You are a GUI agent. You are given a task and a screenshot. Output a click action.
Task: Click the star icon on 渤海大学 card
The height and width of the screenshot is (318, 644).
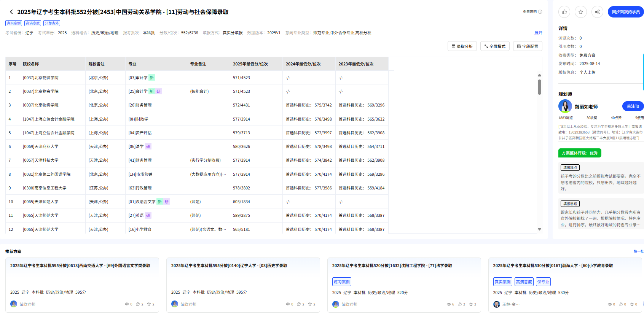[x=632, y=304]
